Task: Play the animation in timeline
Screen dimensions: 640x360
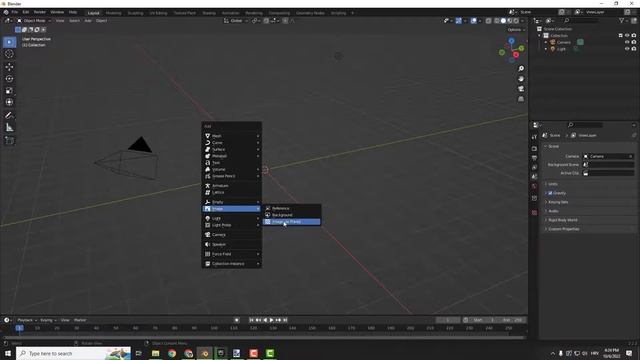Action: [x=271, y=320]
